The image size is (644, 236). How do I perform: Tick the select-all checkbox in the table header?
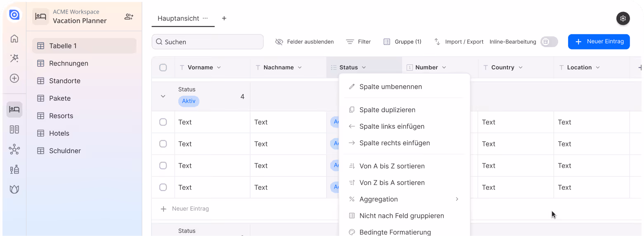pos(163,68)
